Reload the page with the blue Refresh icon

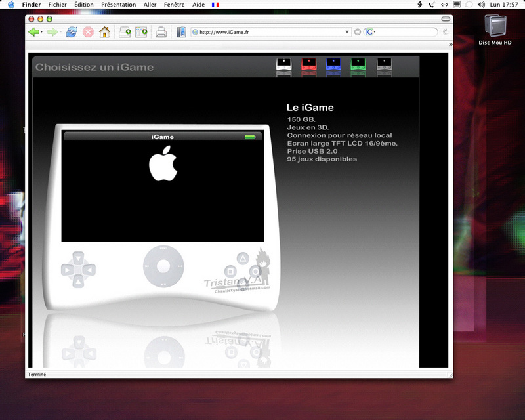[72, 32]
